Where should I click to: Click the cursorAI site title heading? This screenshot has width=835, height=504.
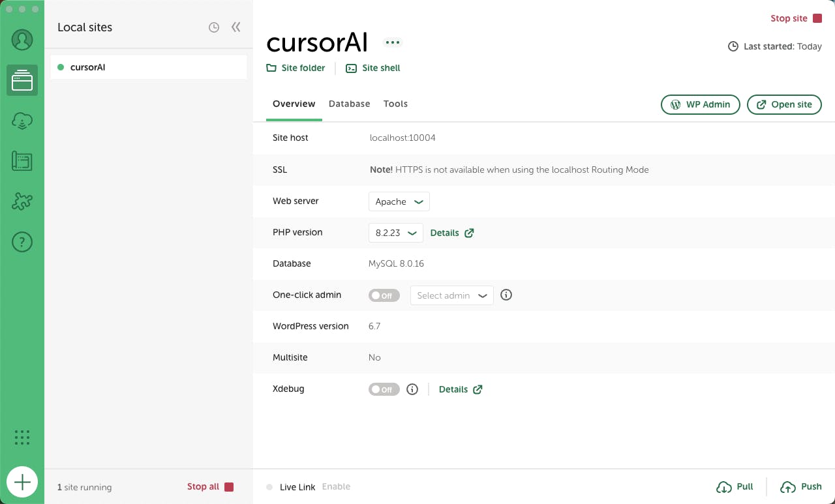tap(317, 42)
